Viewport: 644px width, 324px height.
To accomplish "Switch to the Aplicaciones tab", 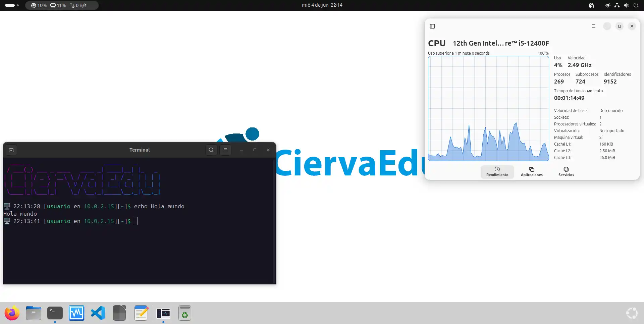I will pyautogui.click(x=531, y=171).
